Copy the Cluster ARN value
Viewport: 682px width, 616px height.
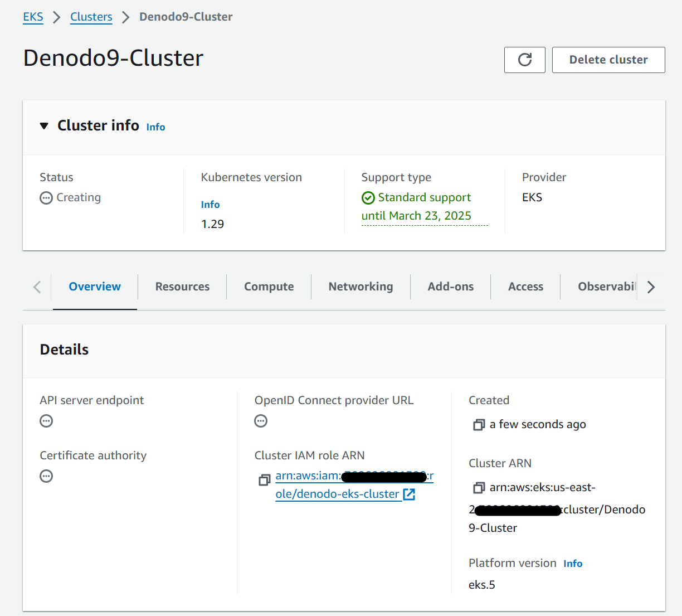pyautogui.click(x=479, y=488)
